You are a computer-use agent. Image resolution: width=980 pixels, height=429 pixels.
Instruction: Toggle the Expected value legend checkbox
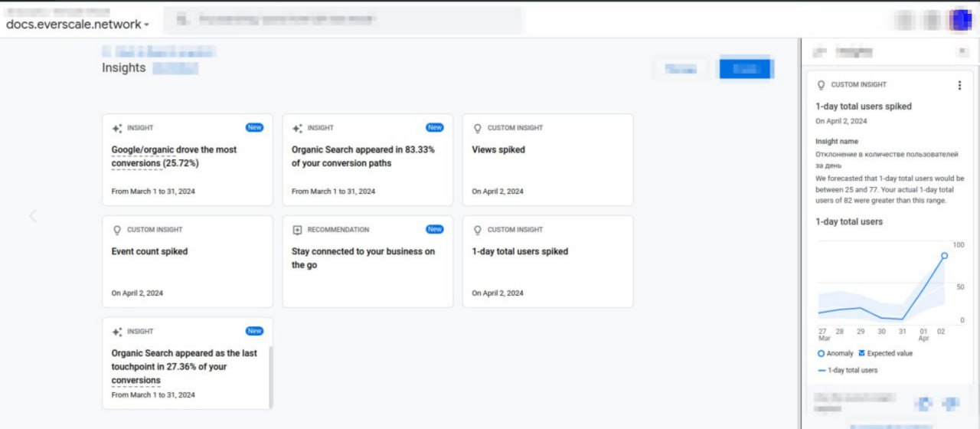point(862,353)
